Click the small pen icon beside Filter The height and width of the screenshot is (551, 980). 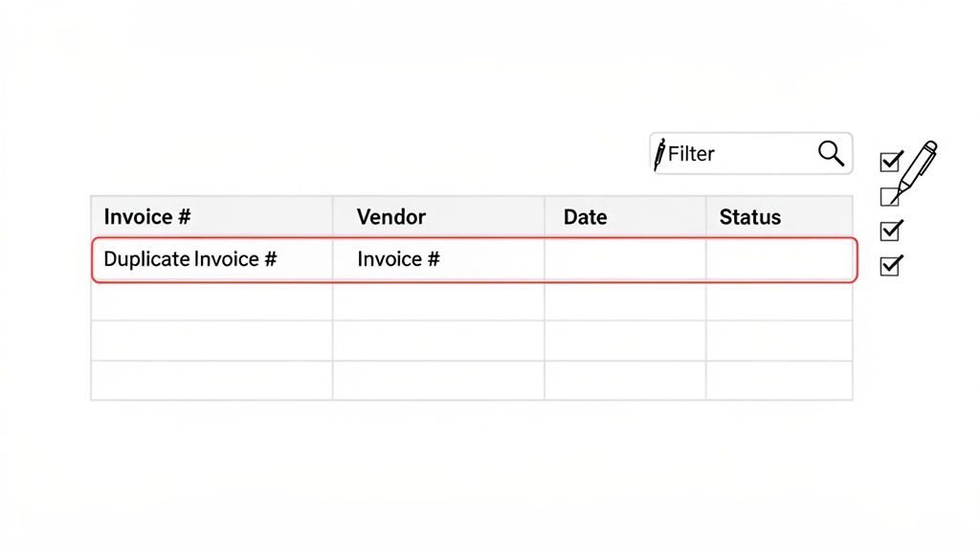[659, 154]
